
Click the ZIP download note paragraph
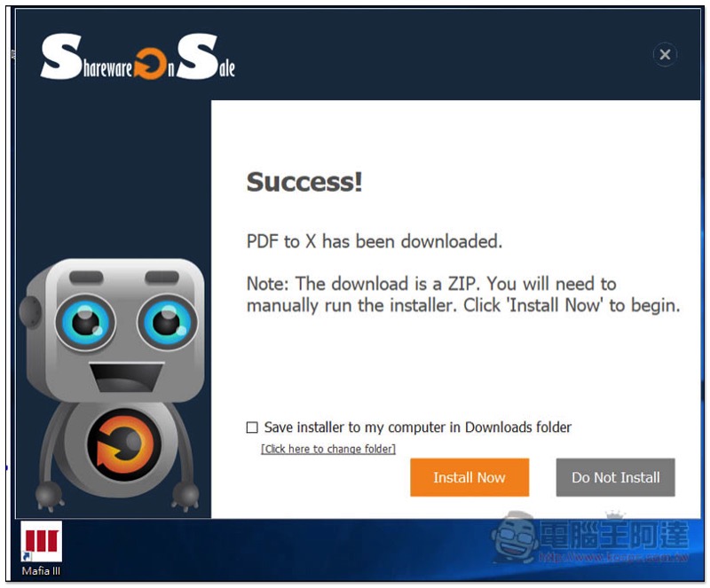[463, 294]
